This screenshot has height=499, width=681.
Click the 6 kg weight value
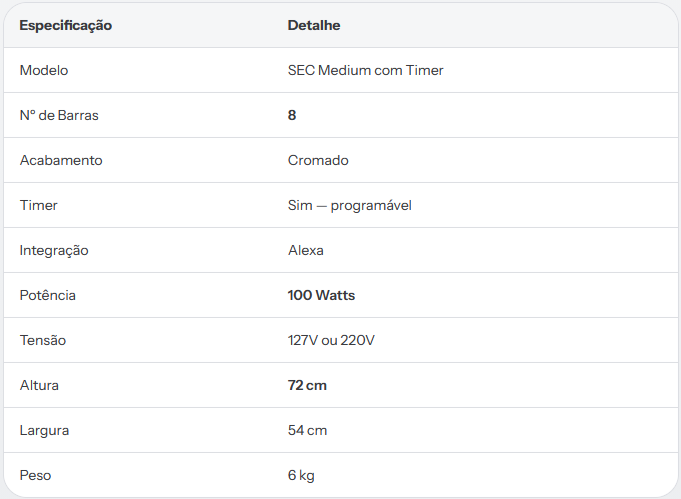301,476
